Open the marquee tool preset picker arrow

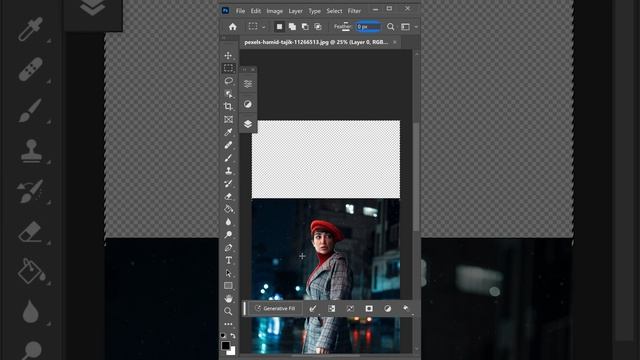click(264, 27)
